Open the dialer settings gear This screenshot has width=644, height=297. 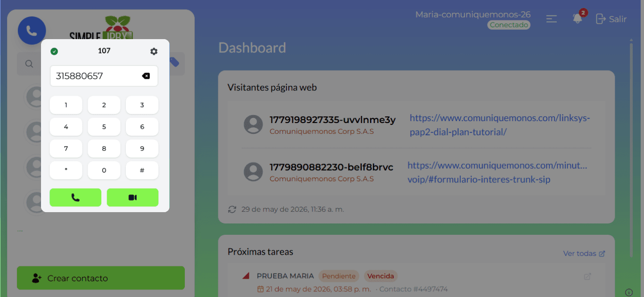[154, 51]
